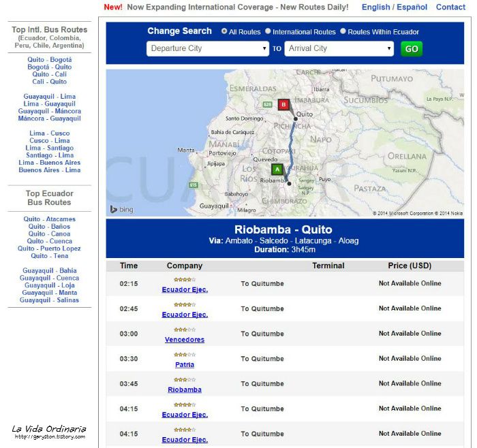Open the Riobamba company link at 03:45

click(185, 389)
